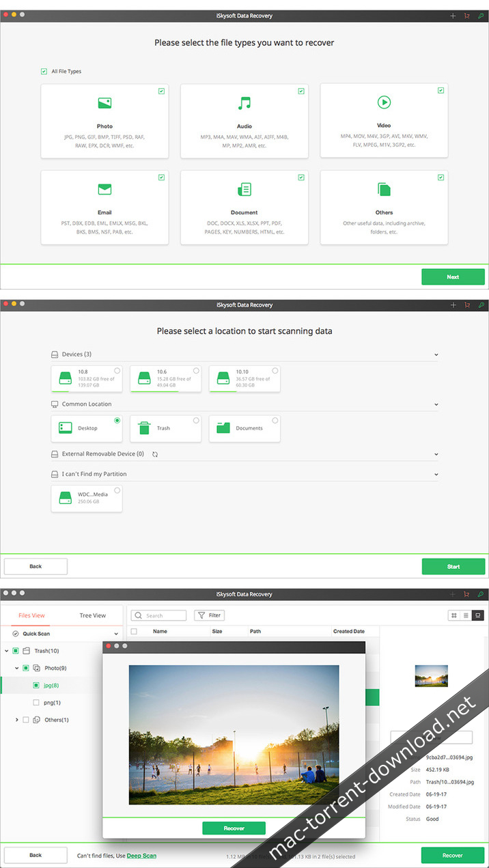Image resolution: width=489 pixels, height=868 pixels.
Task: Switch to the Tree View tab
Action: (x=93, y=615)
